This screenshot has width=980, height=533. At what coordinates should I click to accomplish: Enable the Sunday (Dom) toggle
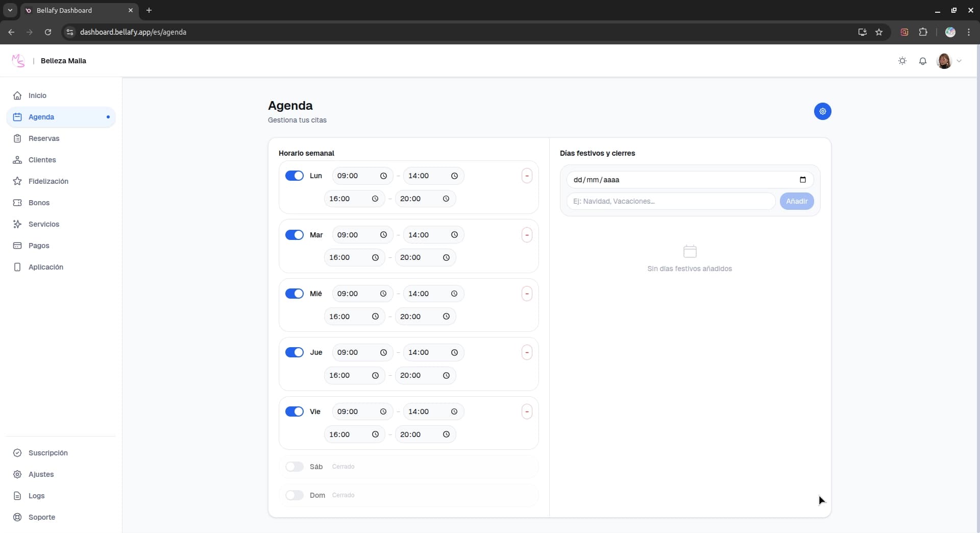294,495
